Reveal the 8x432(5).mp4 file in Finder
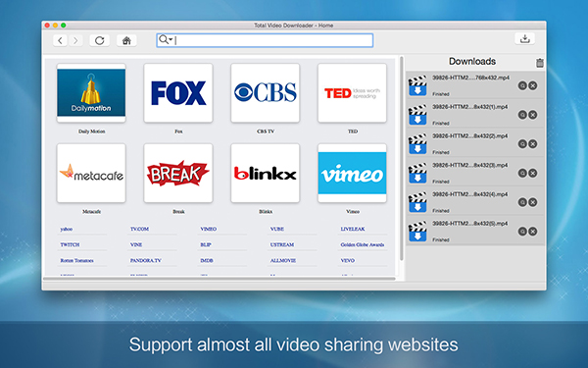Screen dimensions: 588x368 coord(522,232)
